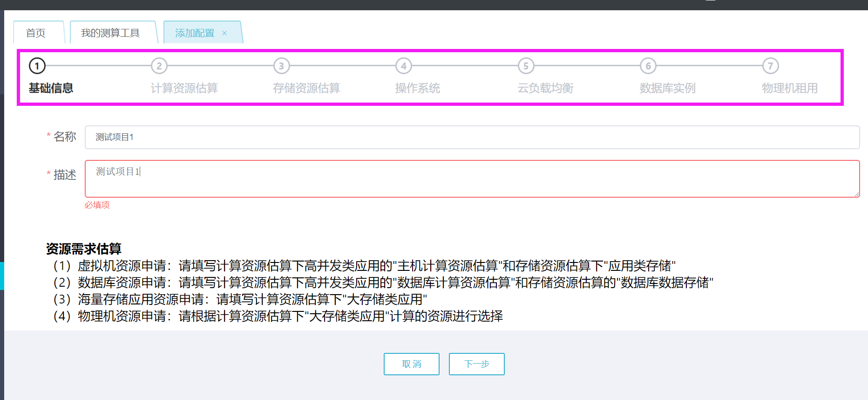Screen dimensions: 868x400
Task: Close the 添加配置 tab
Action: click(x=224, y=33)
